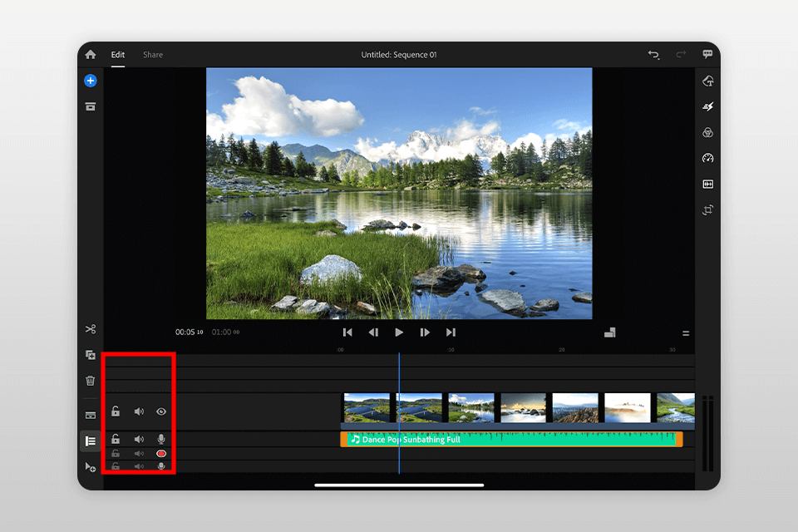The width and height of the screenshot is (798, 532).
Task: Click the duplicate clip icon
Action: (x=90, y=355)
